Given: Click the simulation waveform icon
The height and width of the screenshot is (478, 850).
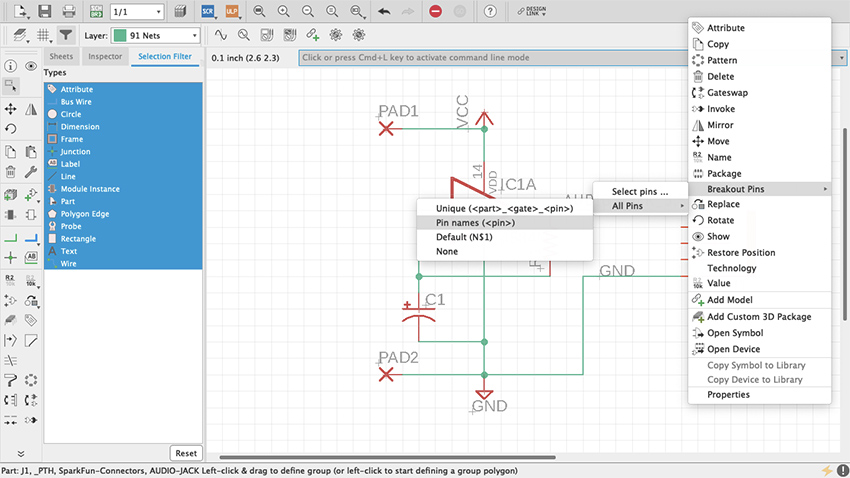Looking at the screenshot, I should (x=220, y=35).
